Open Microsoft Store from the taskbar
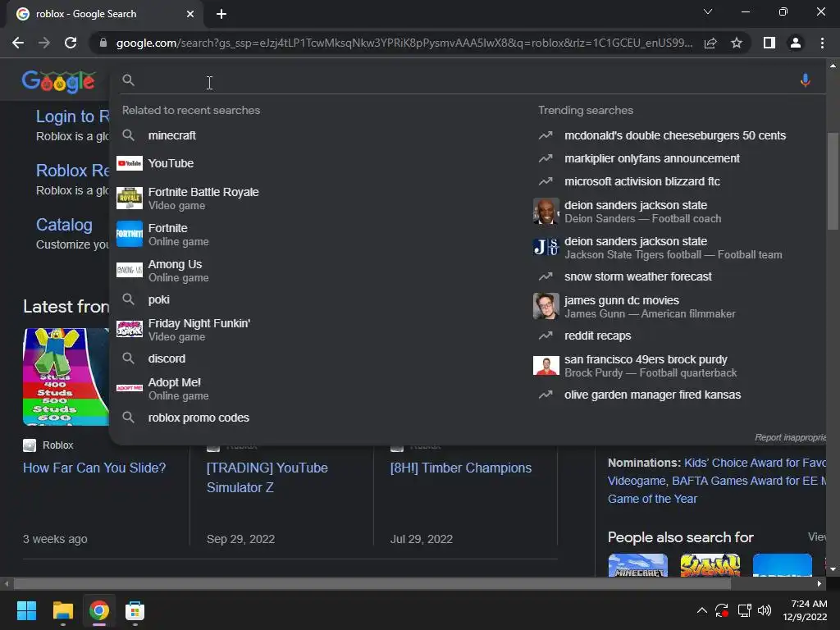 click(135, 610)
